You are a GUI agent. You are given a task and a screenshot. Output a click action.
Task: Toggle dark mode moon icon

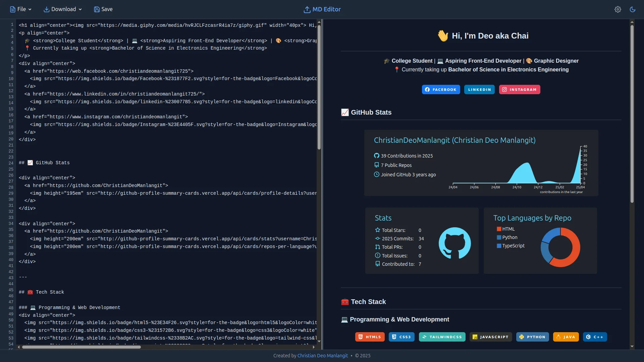pos(633,9)
